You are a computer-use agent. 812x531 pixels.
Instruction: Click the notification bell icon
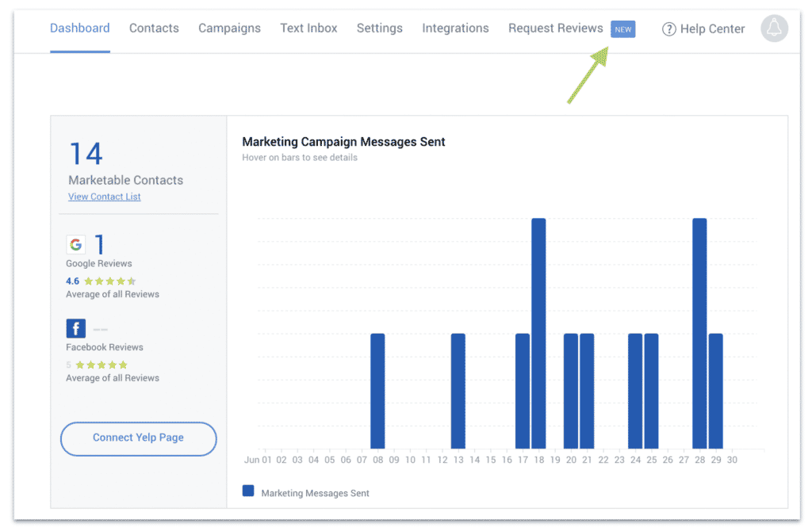pos(774,28)
